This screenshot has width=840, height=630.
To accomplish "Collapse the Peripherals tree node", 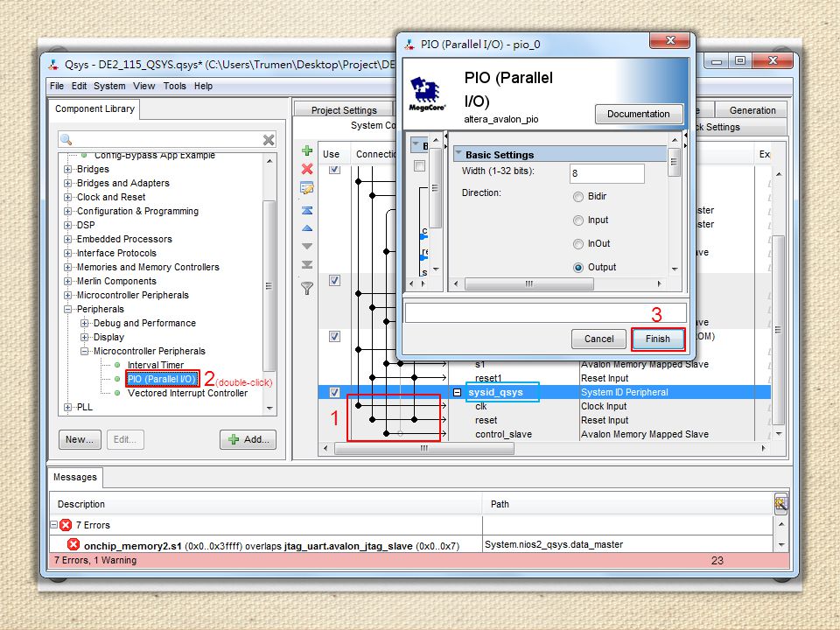I will point(68,309).
